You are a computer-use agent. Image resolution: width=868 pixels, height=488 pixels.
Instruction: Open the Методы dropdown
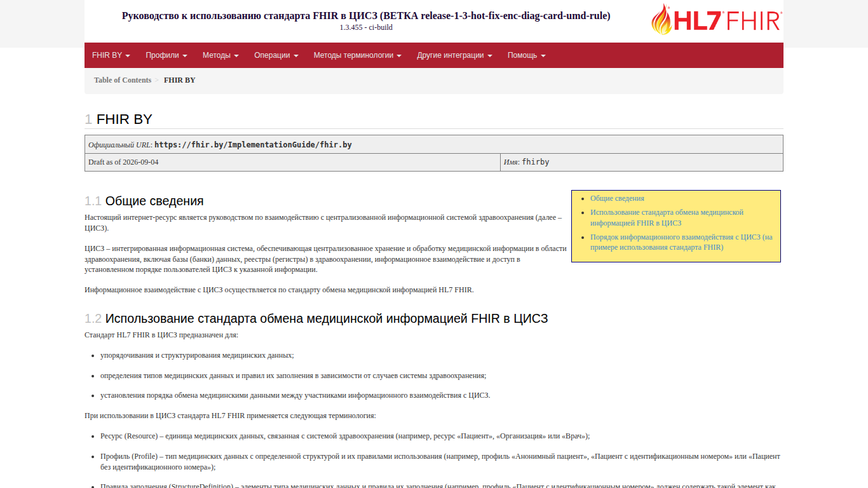tap(220, 55)
